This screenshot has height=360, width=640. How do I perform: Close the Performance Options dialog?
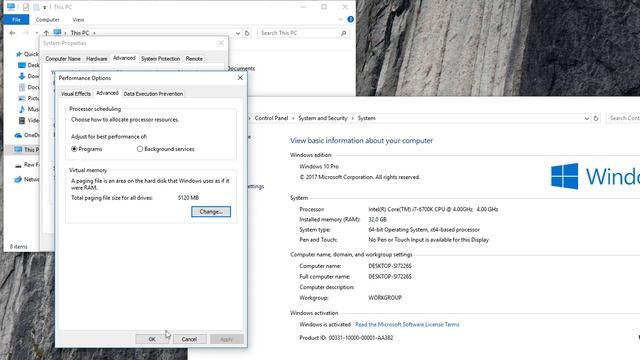tap(240, 78)
